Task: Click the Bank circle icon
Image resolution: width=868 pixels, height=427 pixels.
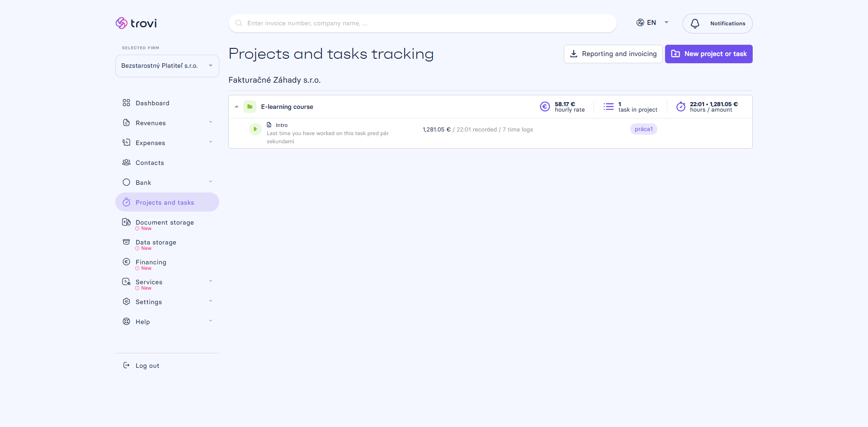Action: 126,183
